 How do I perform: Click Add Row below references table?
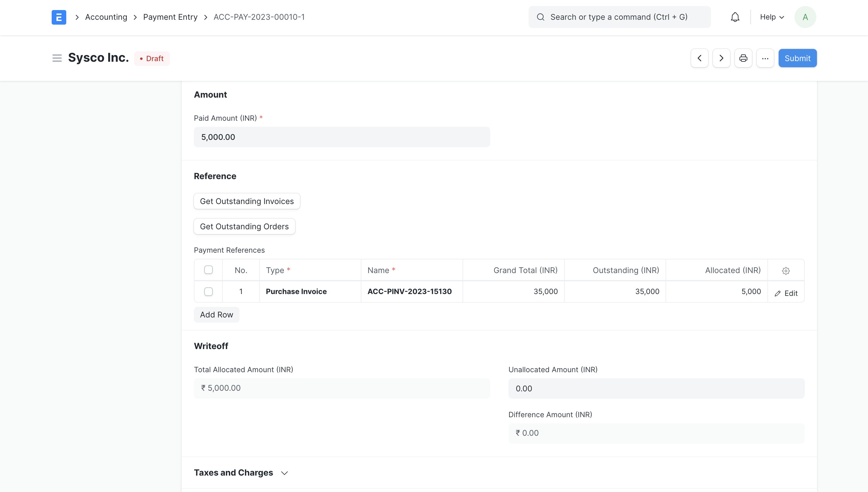point(216,315)
